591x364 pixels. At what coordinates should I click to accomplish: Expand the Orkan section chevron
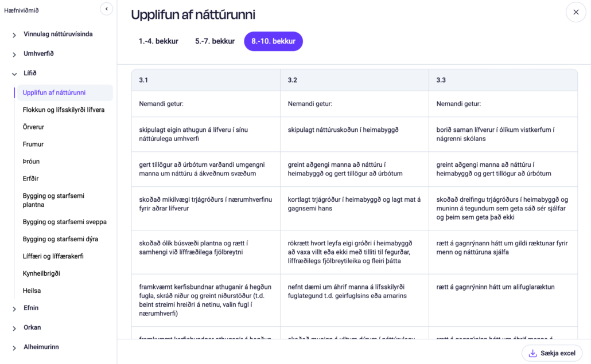click(x=14, y=328)
